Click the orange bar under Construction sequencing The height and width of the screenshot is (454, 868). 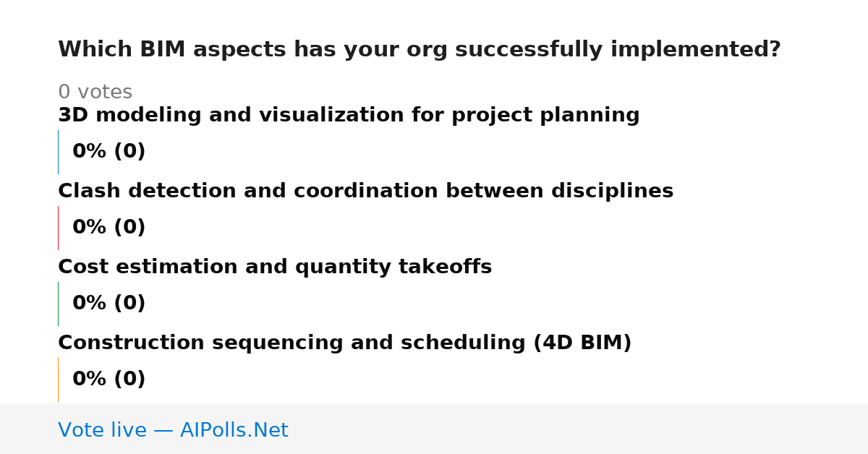(x=58, y=380)
